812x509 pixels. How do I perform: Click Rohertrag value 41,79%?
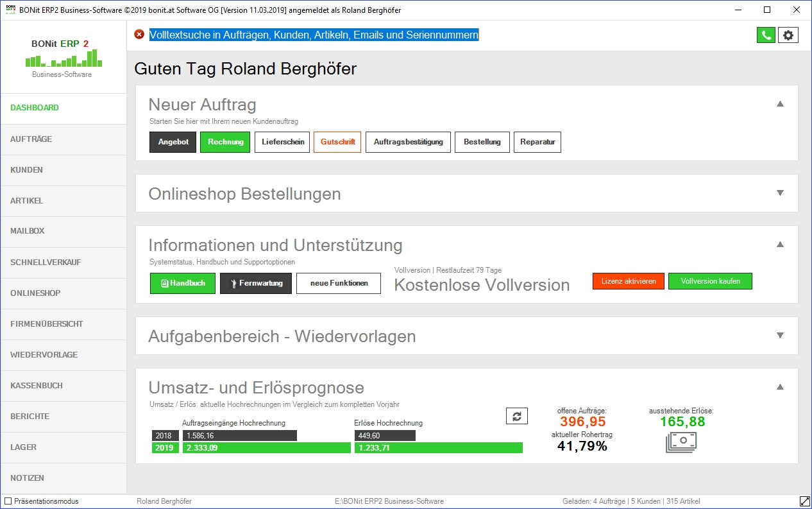(582, 447)
